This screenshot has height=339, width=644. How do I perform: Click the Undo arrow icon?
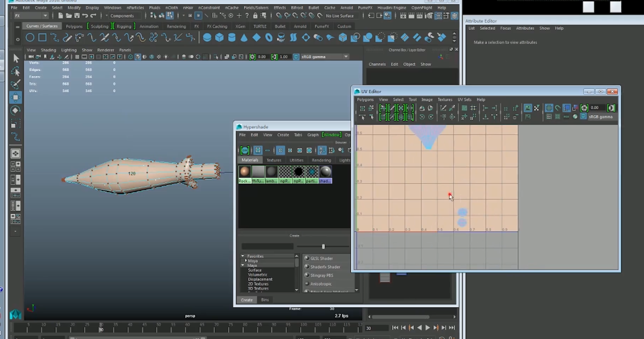[85, 16]
